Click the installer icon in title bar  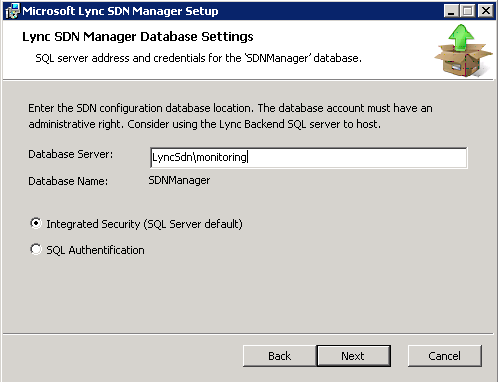tap(12, 11)
